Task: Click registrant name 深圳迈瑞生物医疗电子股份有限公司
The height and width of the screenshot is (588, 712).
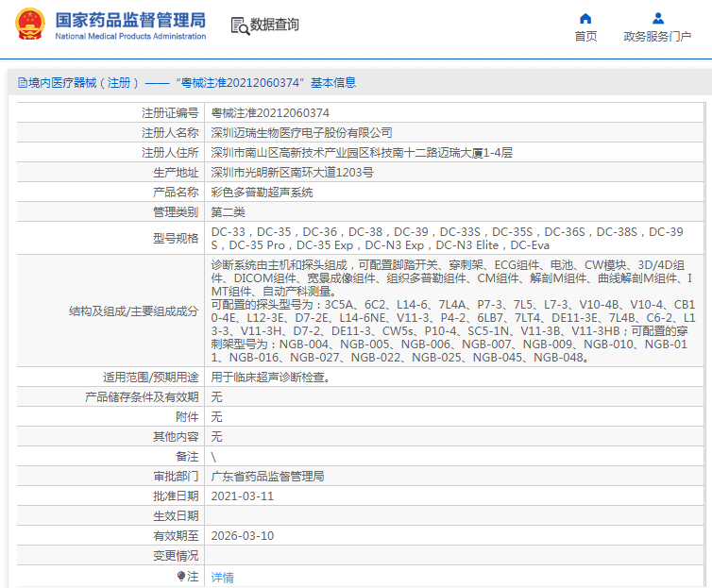Action: tap(301, 132)
